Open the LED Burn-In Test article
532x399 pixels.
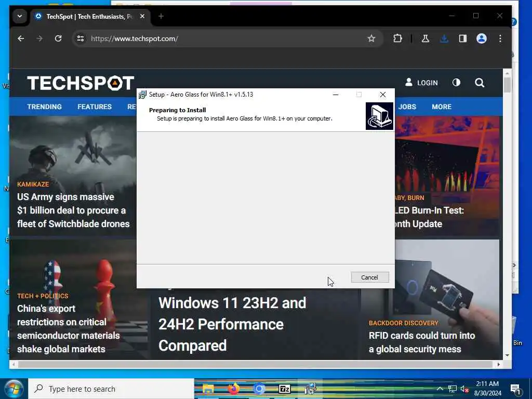(x=429, y=217)
